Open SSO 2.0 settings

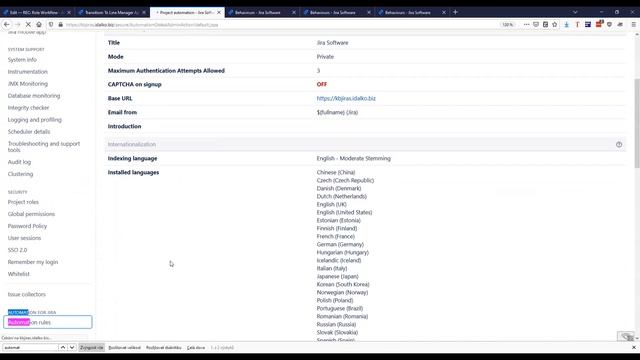tap(17, 250)
